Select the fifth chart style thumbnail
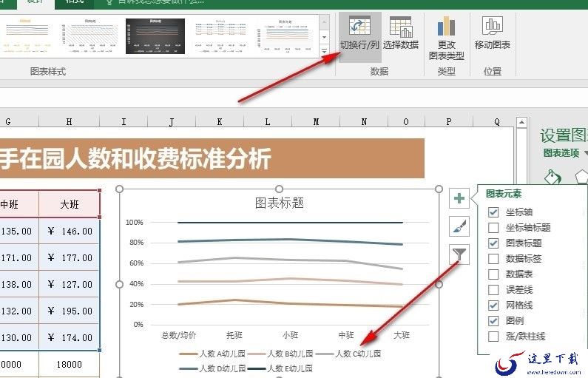The height and width of the screenshot is (378, 588). 285,36
